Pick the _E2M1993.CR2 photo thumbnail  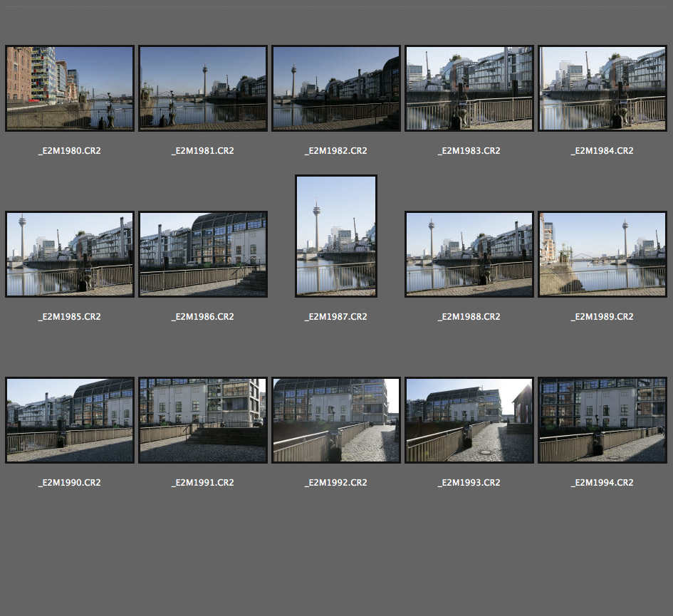point(469,420)
